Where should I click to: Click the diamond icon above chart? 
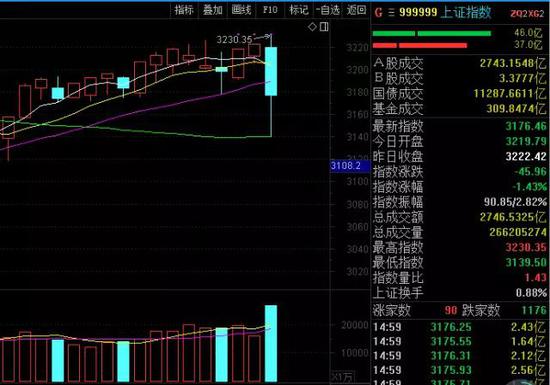point(312,27)
